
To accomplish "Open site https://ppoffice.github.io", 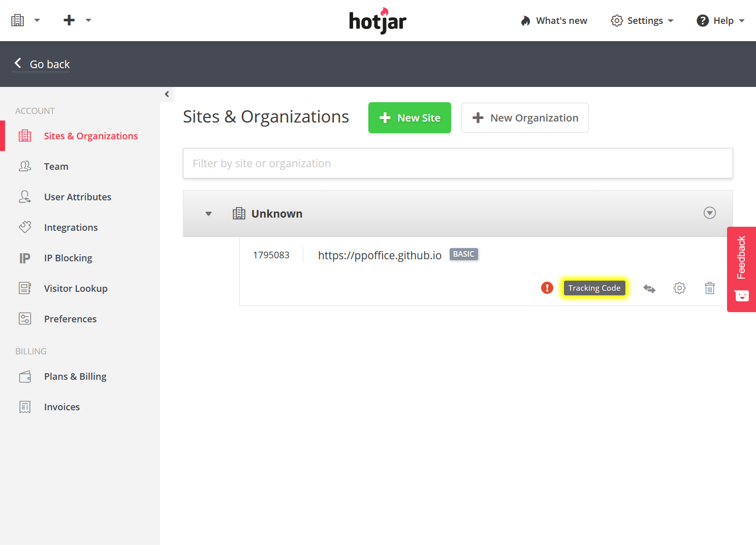I will (380, 255).
